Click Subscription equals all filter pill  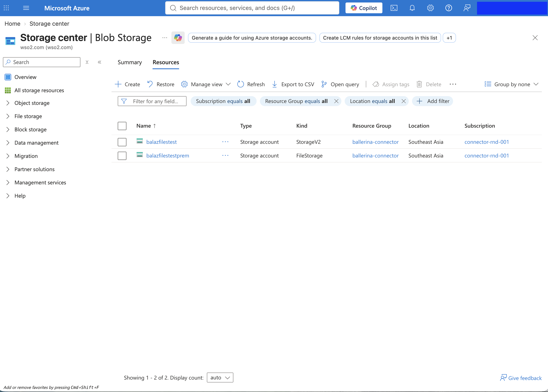pyautogui.click(x=223, y=101)
